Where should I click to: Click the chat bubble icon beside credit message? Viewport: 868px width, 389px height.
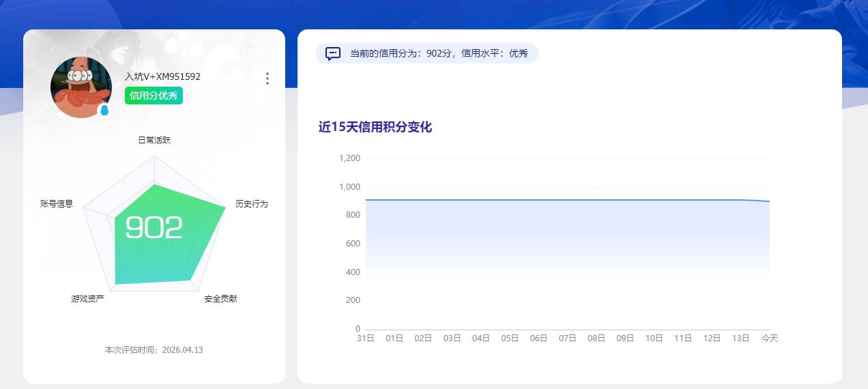(x=333, y=53)
